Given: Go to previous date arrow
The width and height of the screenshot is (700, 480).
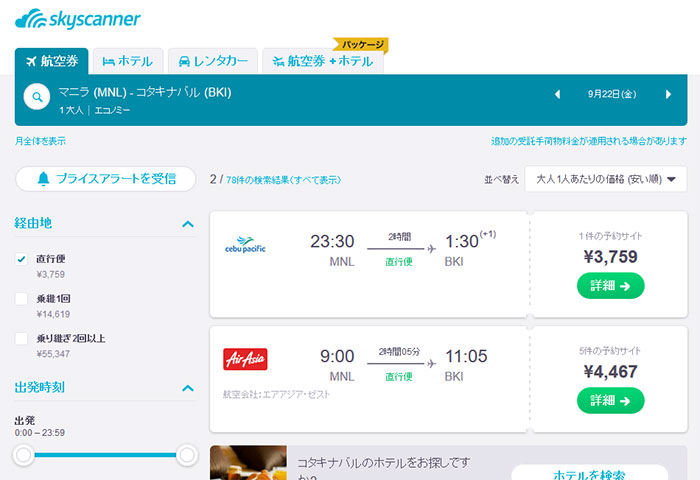Looking at the screenshot, I should pyautogui.click(x=557, y=94).
